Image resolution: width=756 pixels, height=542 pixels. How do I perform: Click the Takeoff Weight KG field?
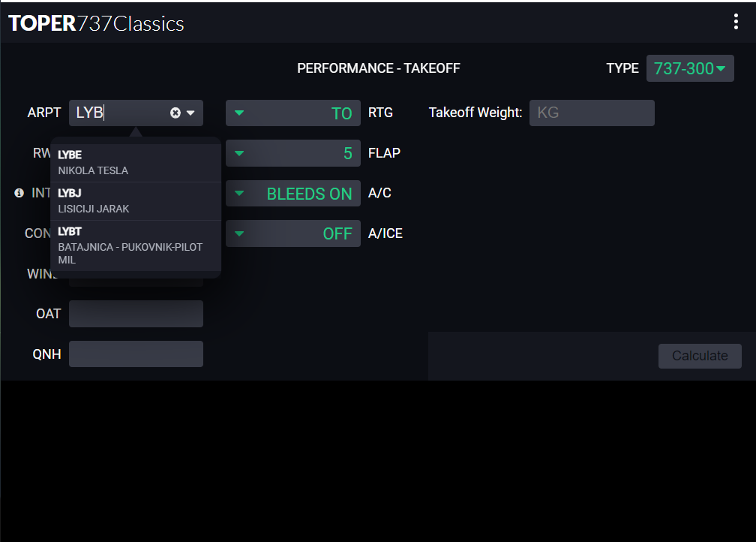592,113
